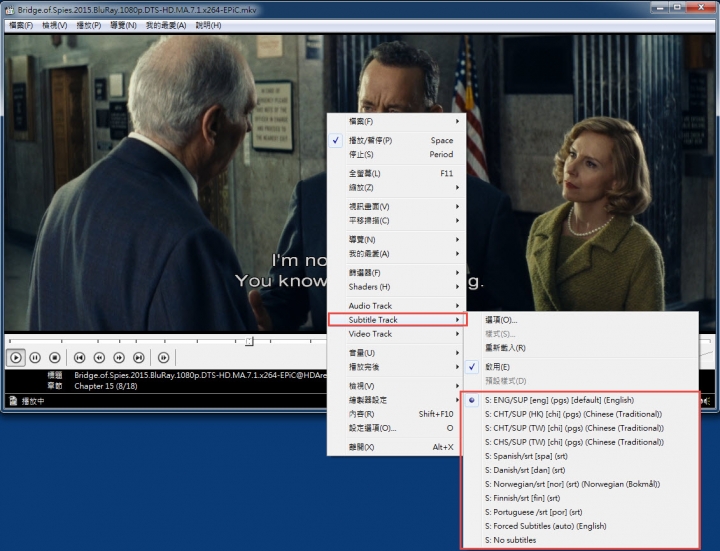Choose 離開(X) Alt+X entry

coord(397,447)
